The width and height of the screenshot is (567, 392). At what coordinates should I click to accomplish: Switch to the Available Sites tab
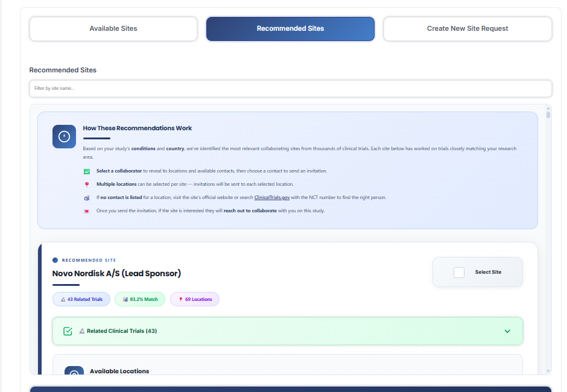113,28
